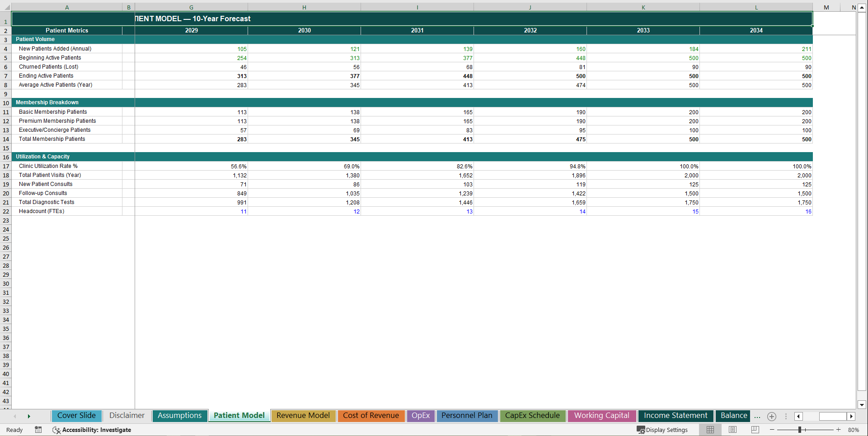Image resolution: width=868 pixels, height=436 pixels.
Task: Select row 7 header
Action: click(x=5, y=76)
